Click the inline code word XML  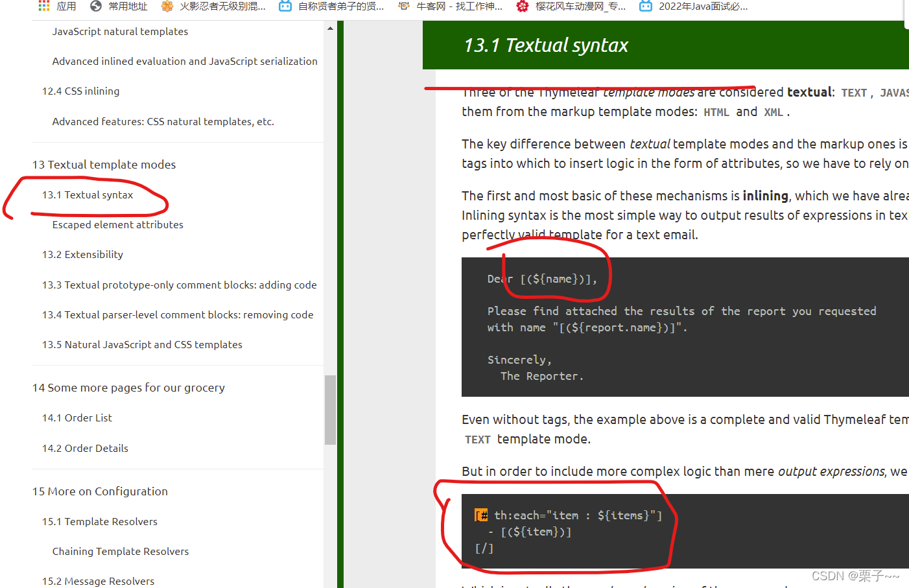point(773,112)
